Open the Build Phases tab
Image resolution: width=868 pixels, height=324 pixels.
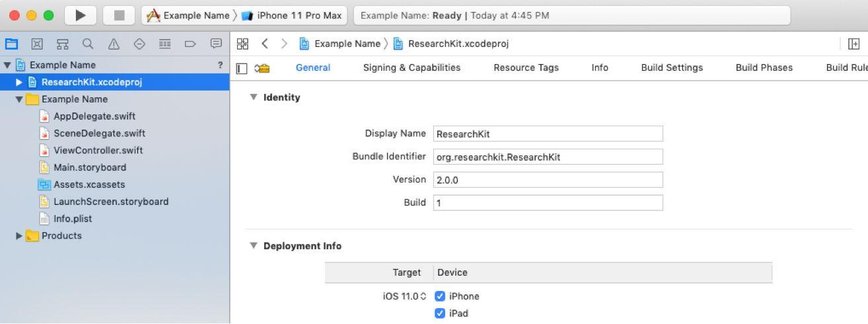pos(764,67)
